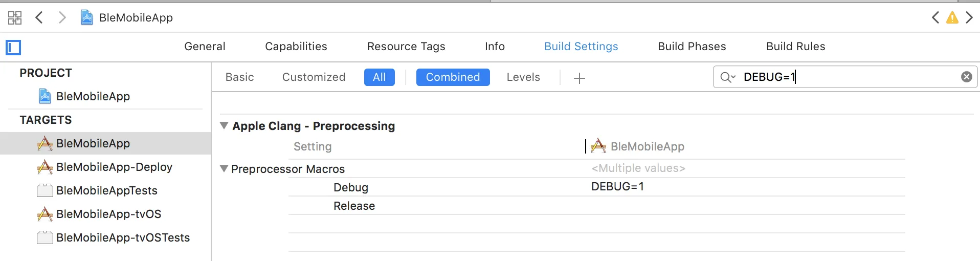This screenshot has width=980, height=261.
Task: Collapse the Preprocessor Macros setting
Action: tap(224, 168)
